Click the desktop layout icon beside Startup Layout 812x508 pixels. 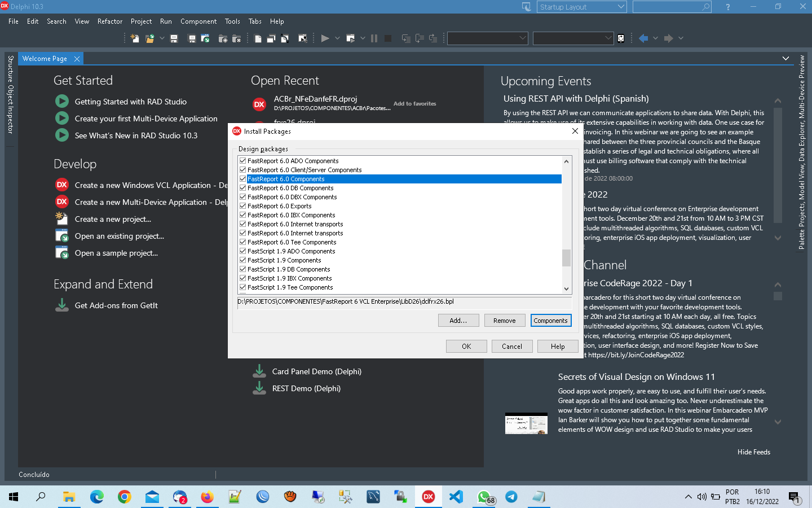click(x=527, y=7)
